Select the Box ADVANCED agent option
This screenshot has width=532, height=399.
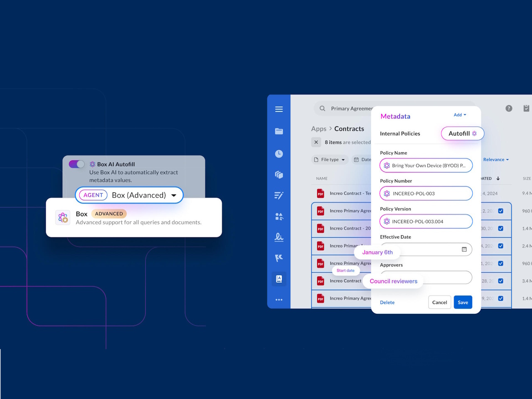(134, 217)
